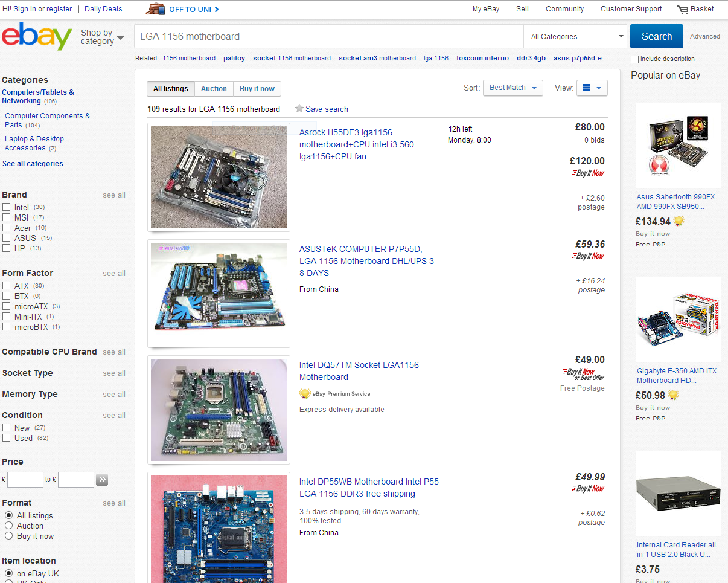Switch to the All listings tab
The height and width of the screenshot is (583, 728).
coord(171,89)
